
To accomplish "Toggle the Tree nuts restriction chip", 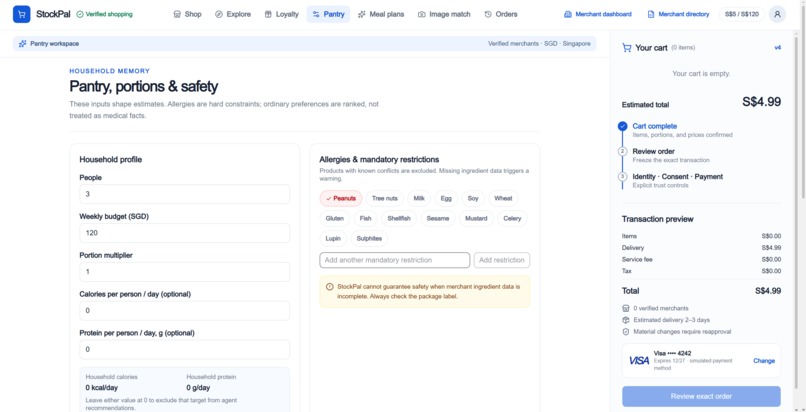I will (384, 198).
